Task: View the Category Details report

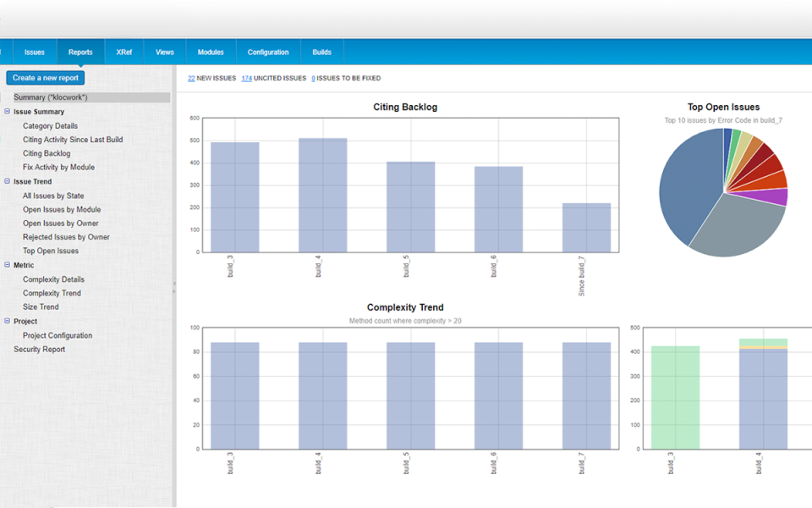Action: coord(49,125)
